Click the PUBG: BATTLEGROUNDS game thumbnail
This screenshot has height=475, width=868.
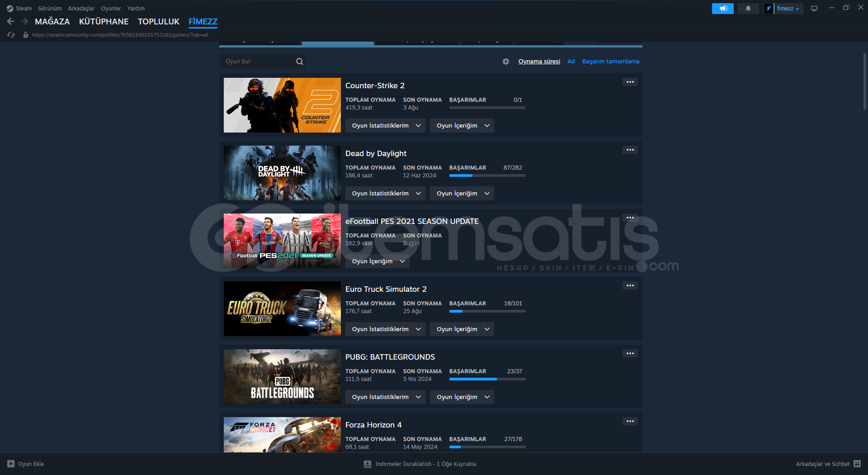point(282,376)
